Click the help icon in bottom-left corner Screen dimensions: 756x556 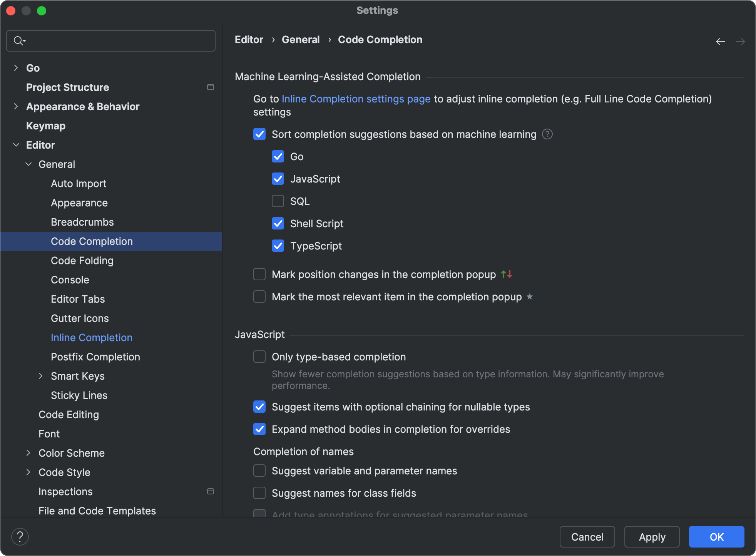click(x=20, y=536)
